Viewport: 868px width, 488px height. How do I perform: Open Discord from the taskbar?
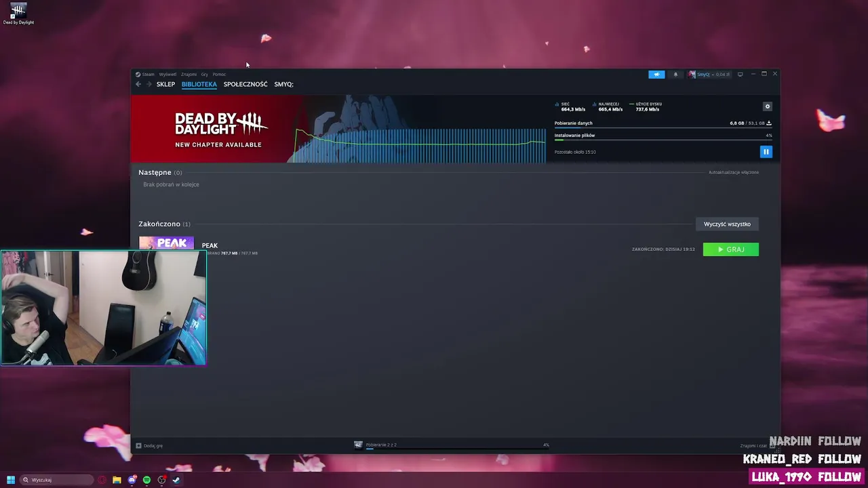click(132, 480)
